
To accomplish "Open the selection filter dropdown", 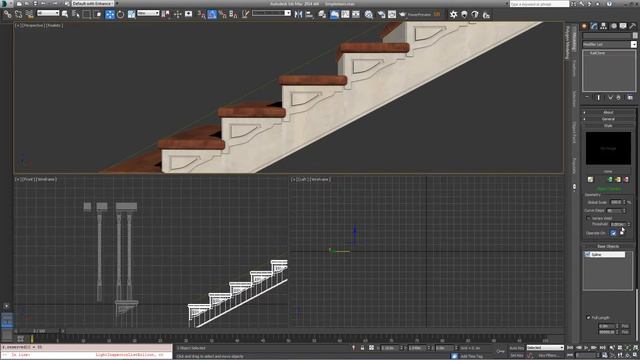I will coord(48,13).
